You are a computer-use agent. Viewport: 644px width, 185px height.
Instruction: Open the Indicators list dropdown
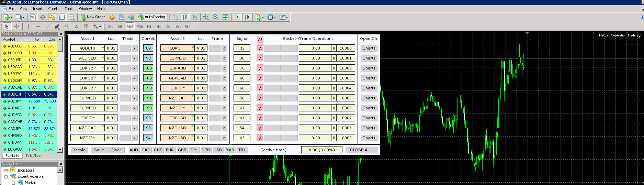[x=259, y=17]
